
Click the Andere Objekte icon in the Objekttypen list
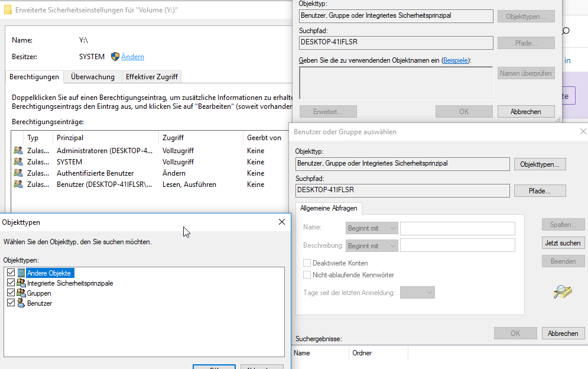pyautogui.click(x=21, y=273)
